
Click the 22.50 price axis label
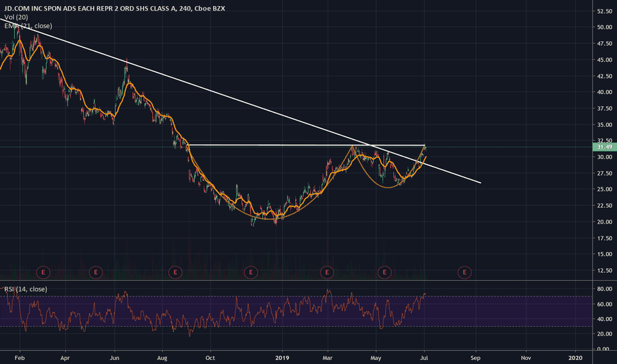tap(604, 205)
